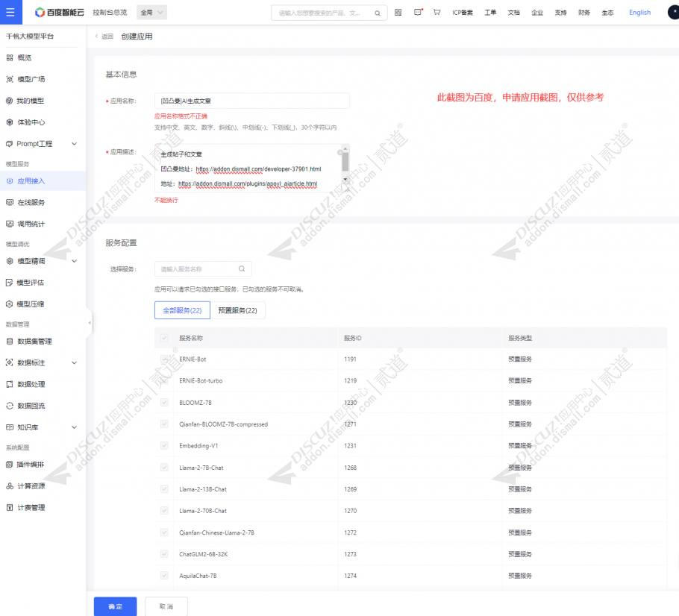This screenshot has width=679, height=616.
Task: Toggle the Qianfan-BLOOMZ-7B-compressed row checkbox
Action: [x=164, y=424]
